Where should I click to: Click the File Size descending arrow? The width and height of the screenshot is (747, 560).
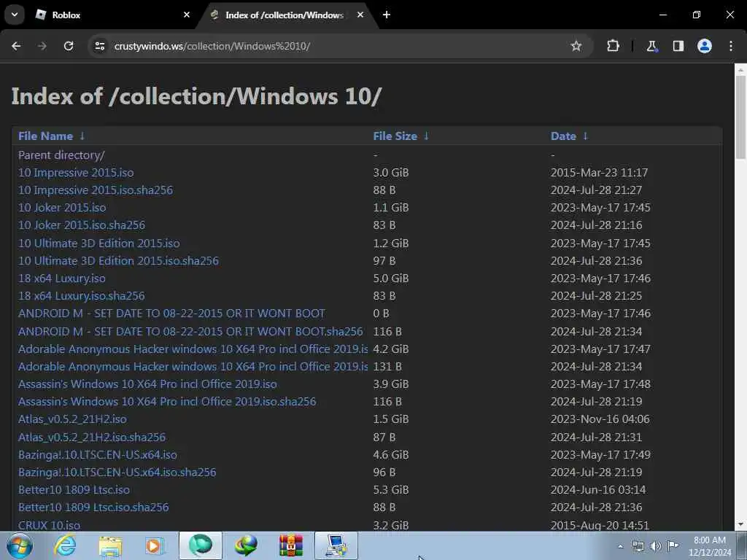426,136
